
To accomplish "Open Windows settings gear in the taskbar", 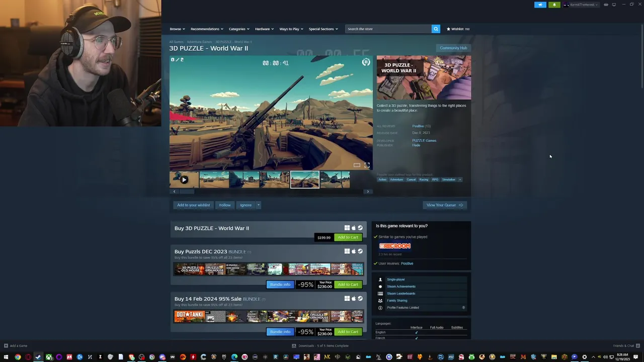I will (584, 357).
